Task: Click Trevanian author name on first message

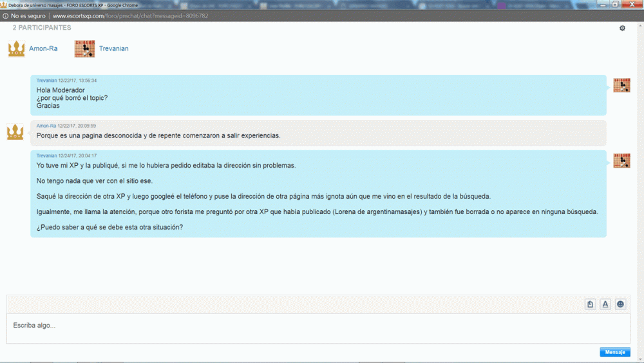Action: pyautogui.click(x=46, y=81)
